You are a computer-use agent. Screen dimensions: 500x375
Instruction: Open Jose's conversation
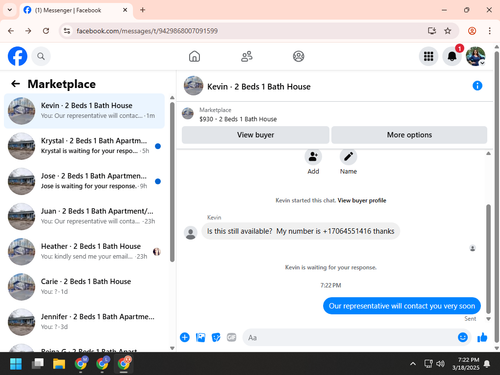84,181
